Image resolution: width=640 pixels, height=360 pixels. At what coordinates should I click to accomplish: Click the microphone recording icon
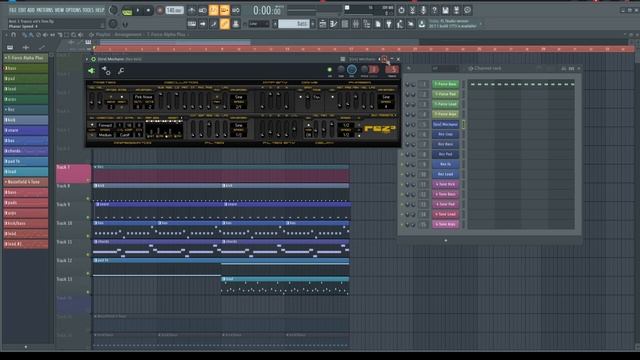423,10
